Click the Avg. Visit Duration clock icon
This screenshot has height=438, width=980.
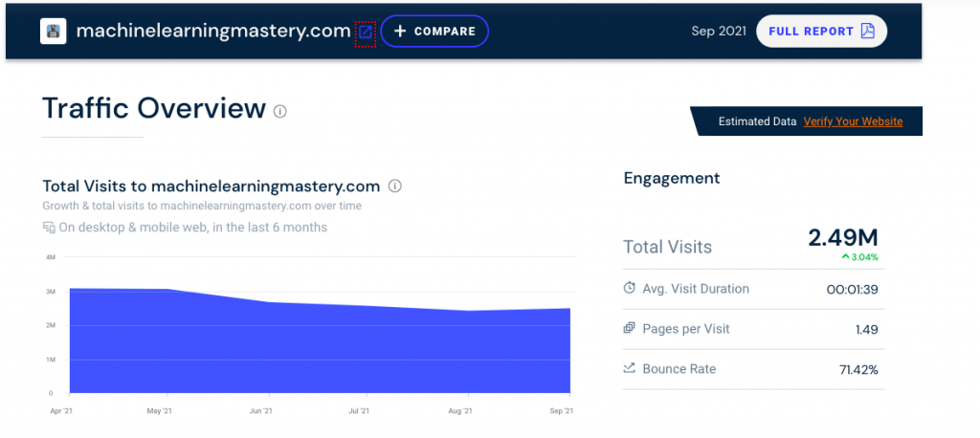pos(630,288)
